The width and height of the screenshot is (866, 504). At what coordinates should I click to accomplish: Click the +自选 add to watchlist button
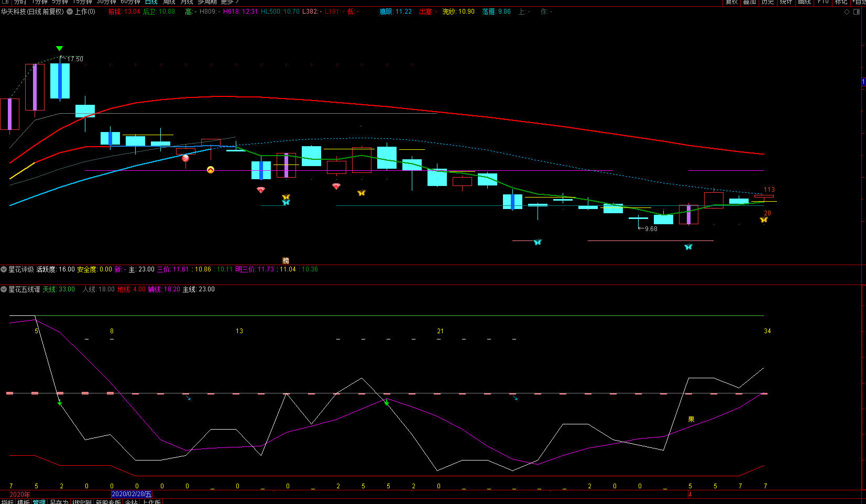click(859, 2)
